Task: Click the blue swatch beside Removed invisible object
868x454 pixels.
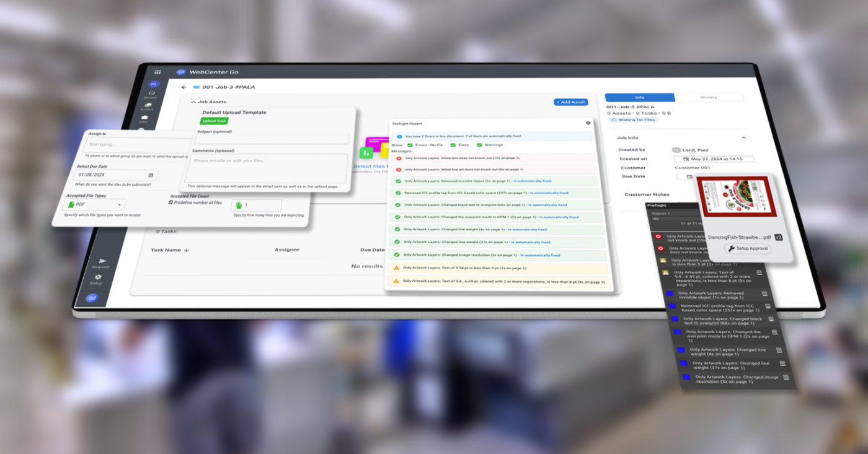Action: click(x=670, y=294)
